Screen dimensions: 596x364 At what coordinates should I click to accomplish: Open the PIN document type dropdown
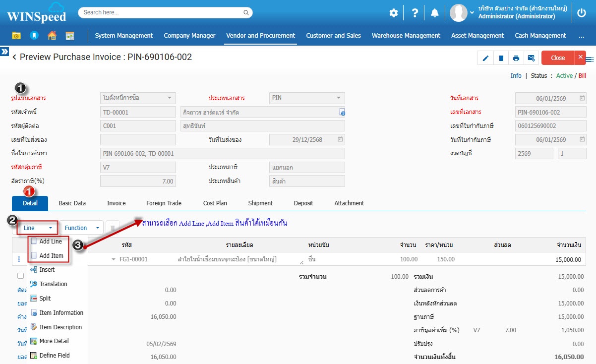307,98
